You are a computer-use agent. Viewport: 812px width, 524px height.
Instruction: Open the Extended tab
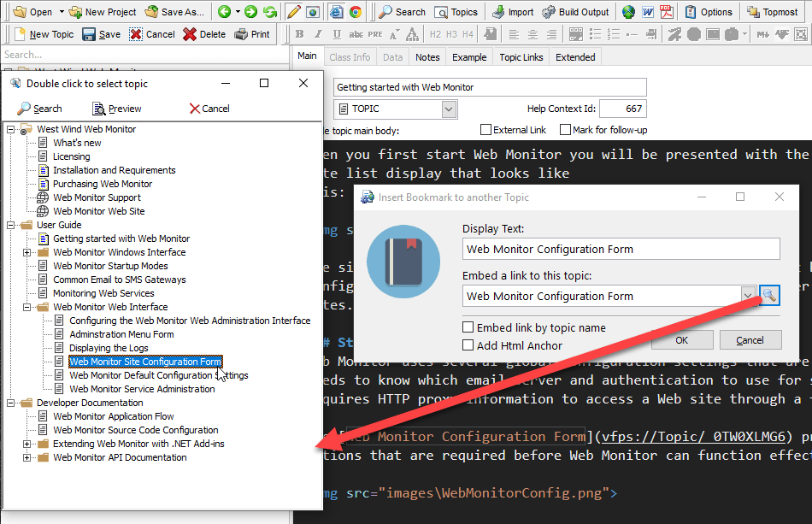(x=575, y=57)
